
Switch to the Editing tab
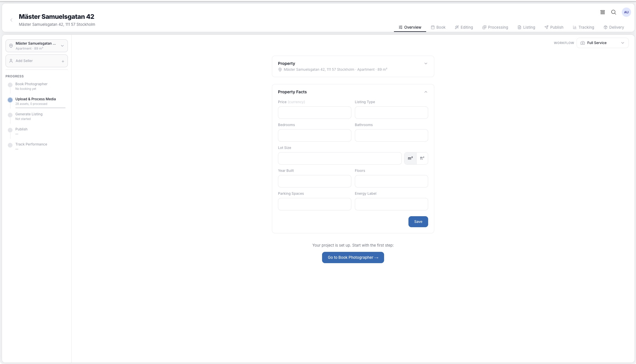pyautogui.click(x=464, y=27)
